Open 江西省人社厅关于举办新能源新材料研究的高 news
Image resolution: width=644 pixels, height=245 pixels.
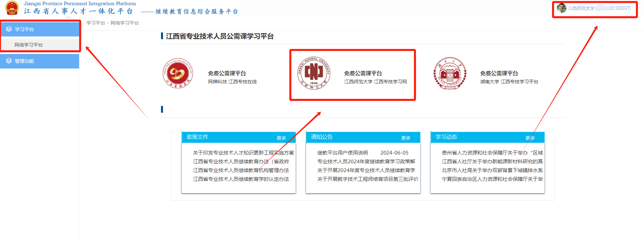point(492,162)
